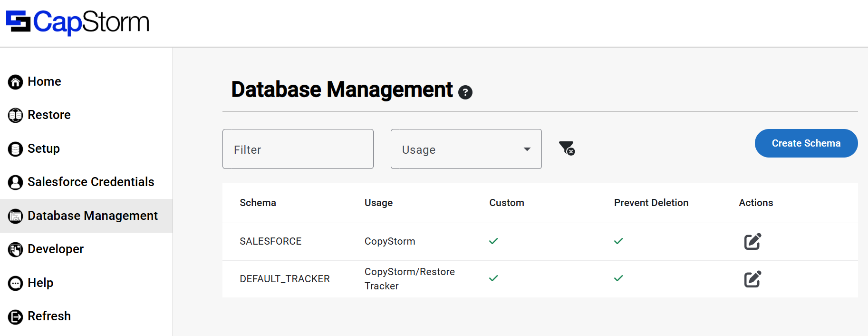Select the Refresh menu item
Viewport: 868px width, 336px height.
pyautogui.click(x=49, y=316)
